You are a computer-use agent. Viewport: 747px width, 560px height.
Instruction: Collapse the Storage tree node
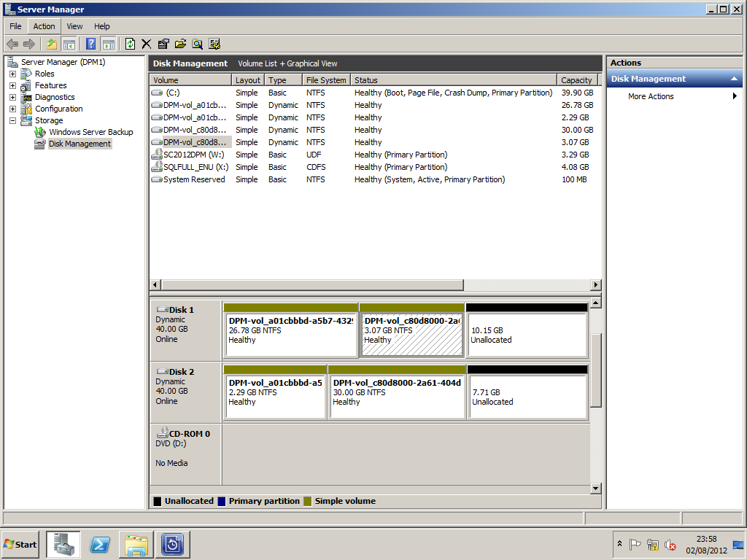point(13,120)
